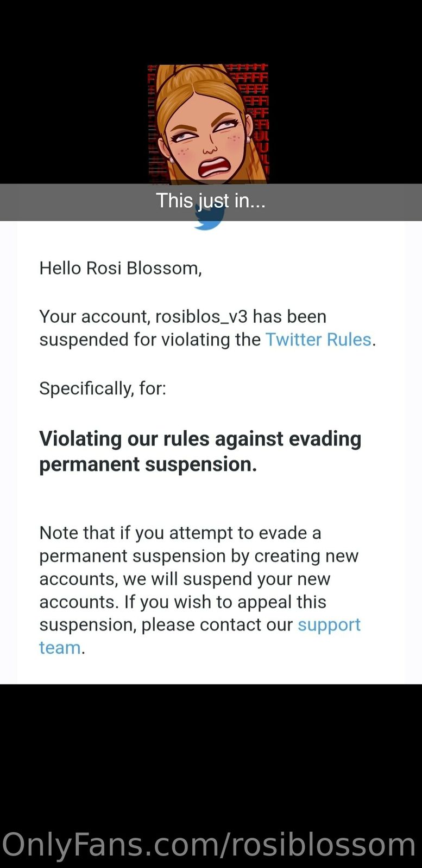Click the "accounts, we will suspend your new" line
The height and width of the screenshot is (868, 422).
[x=185, y=579]
